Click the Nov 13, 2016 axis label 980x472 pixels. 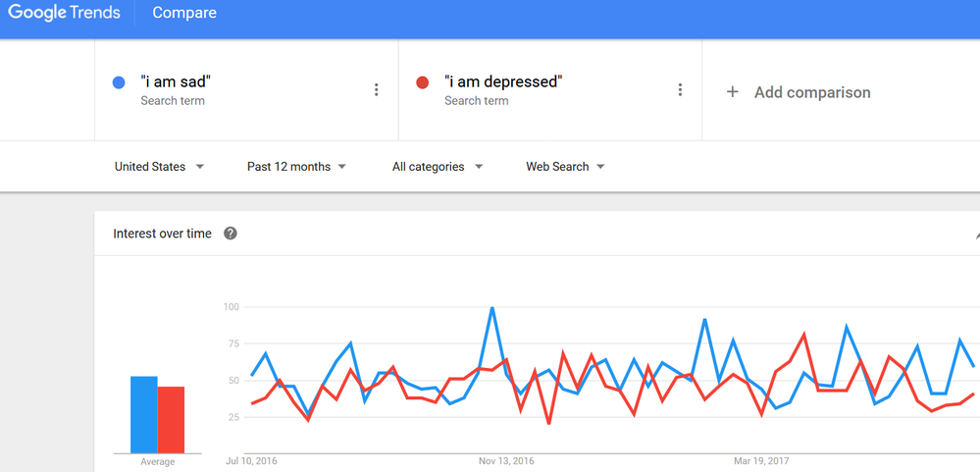(x=506, y=461)
